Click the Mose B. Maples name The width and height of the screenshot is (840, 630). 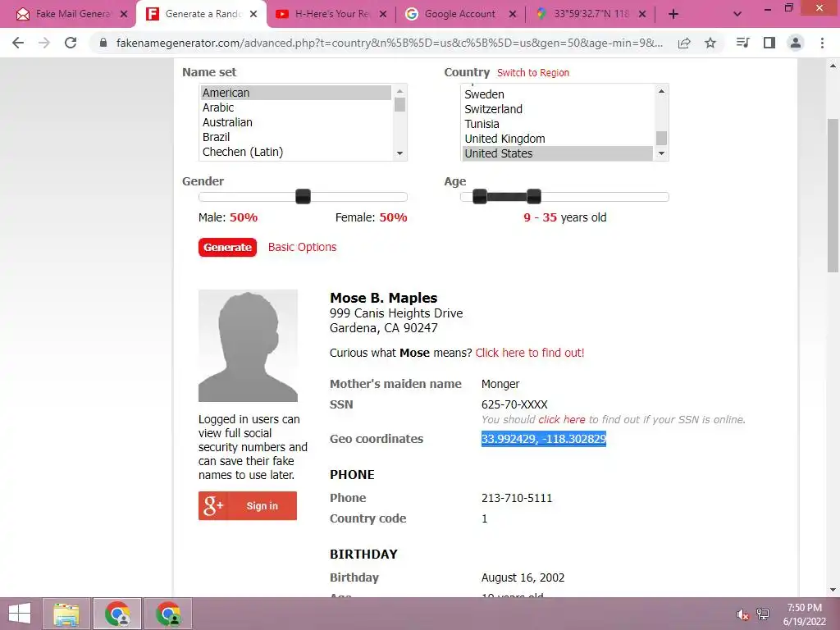click(384, 298)
